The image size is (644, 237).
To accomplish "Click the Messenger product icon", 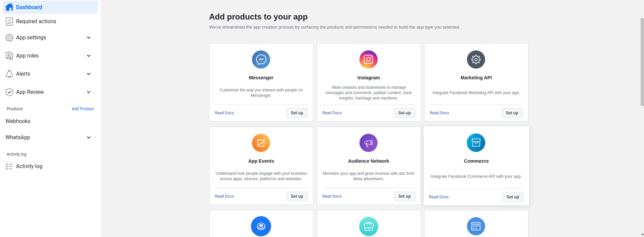I will tap(261, 60).
